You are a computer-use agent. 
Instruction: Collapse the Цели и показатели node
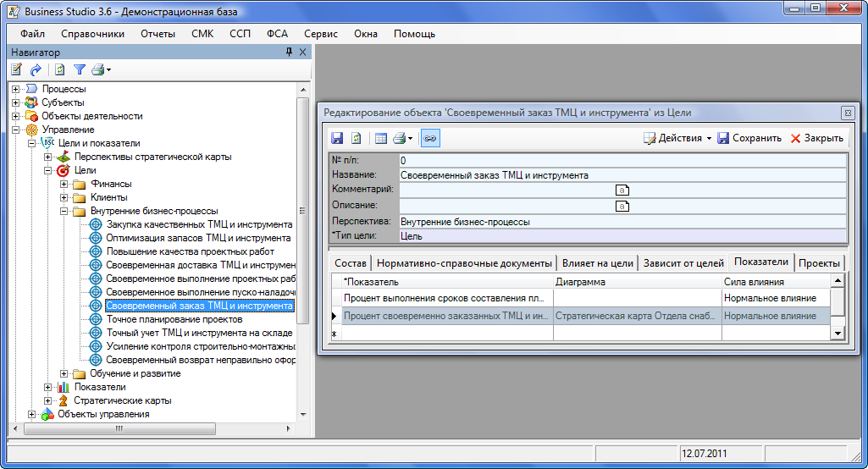[x=32, y=143]
